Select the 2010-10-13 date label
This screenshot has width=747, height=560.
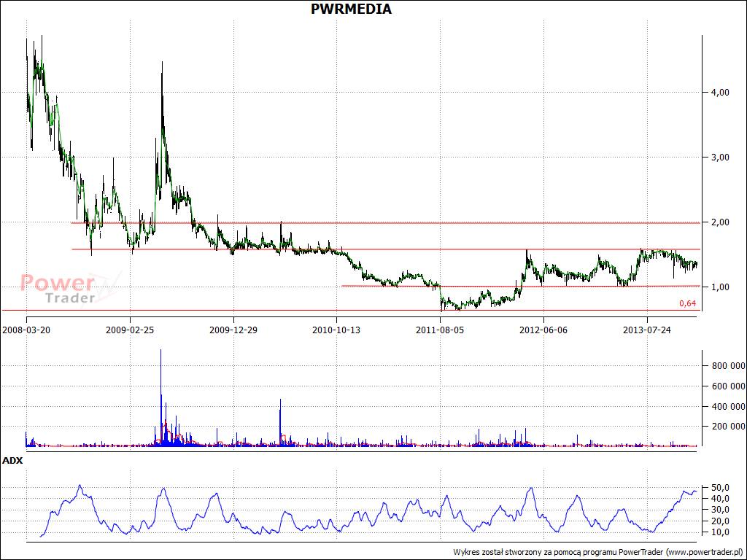[x=336, y=330]
